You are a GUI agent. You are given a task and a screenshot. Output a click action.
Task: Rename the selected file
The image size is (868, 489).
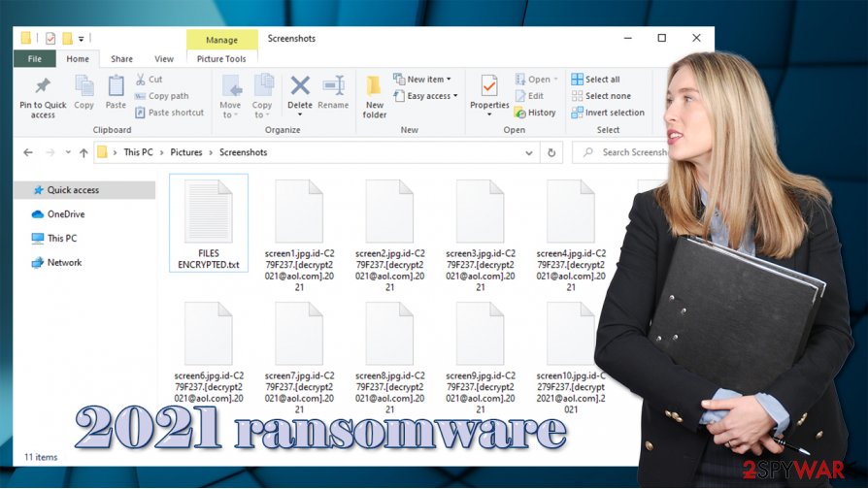[x=333, y=92]
